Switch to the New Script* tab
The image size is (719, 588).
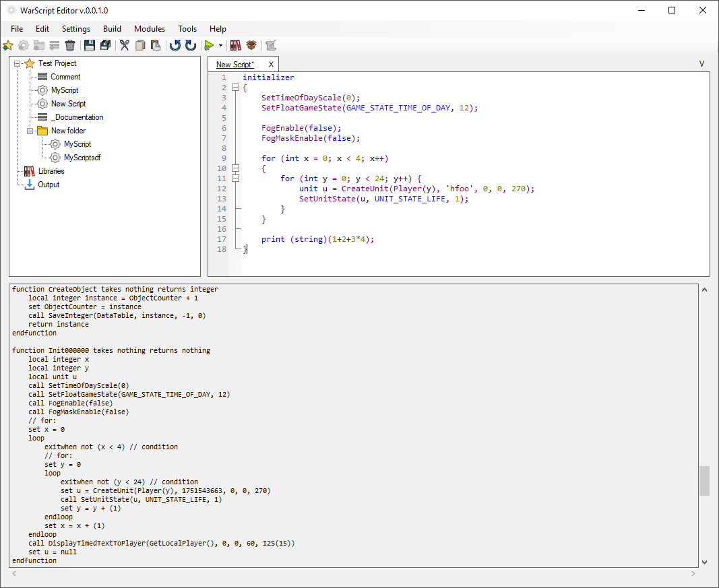[235, 65]
